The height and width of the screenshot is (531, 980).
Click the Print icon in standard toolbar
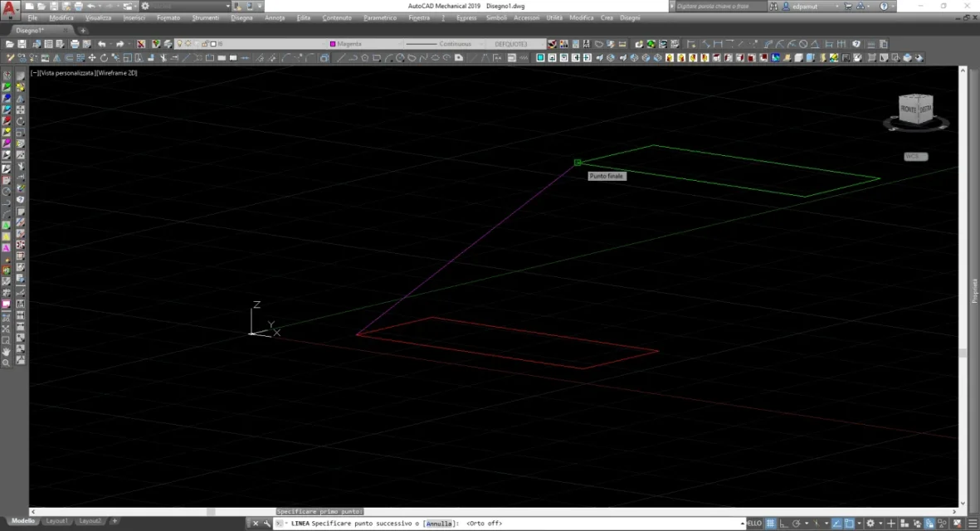[75, 44]
